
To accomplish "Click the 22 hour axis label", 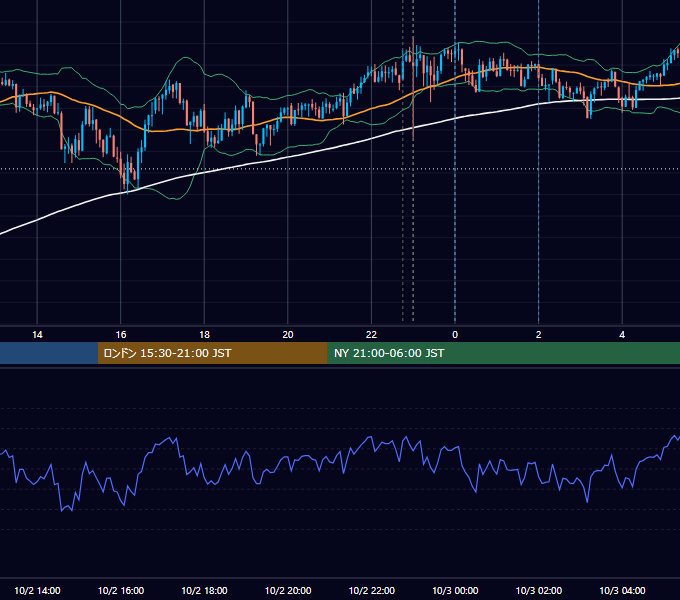I will [x=371, y=335].
